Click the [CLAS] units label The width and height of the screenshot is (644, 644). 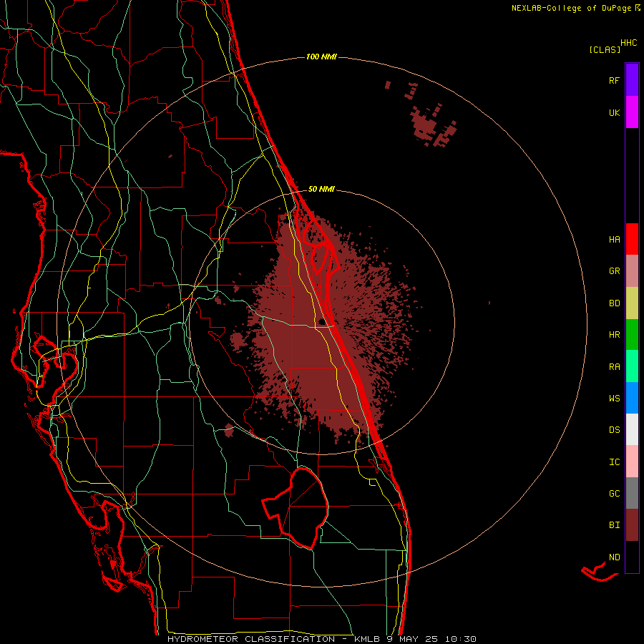[x=605, y=49]
